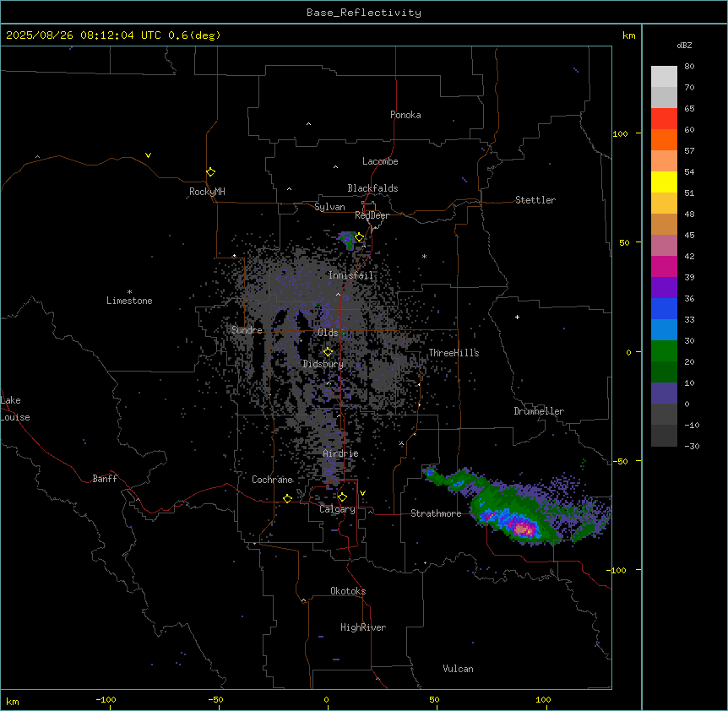Select the dark green 10-20 dBZ legend swatch
The width and height of the screenshot is (728, 711).
(x=664, y=372)
